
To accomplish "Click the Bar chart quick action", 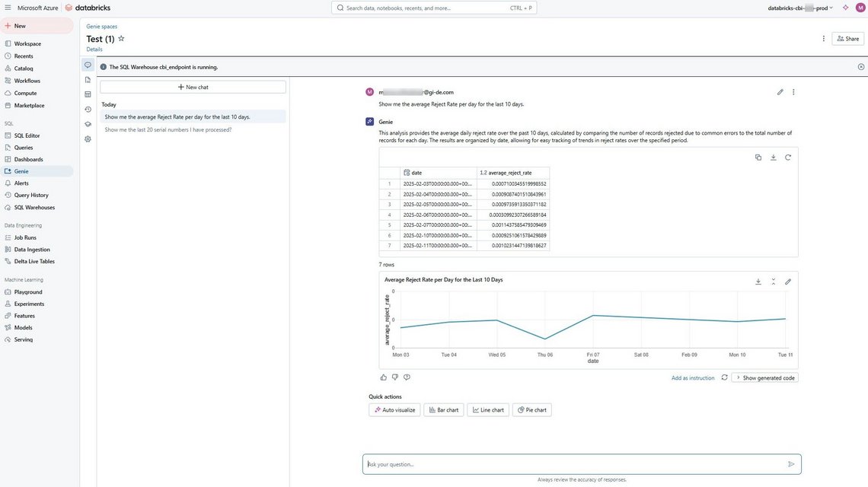I will (443, 410).
